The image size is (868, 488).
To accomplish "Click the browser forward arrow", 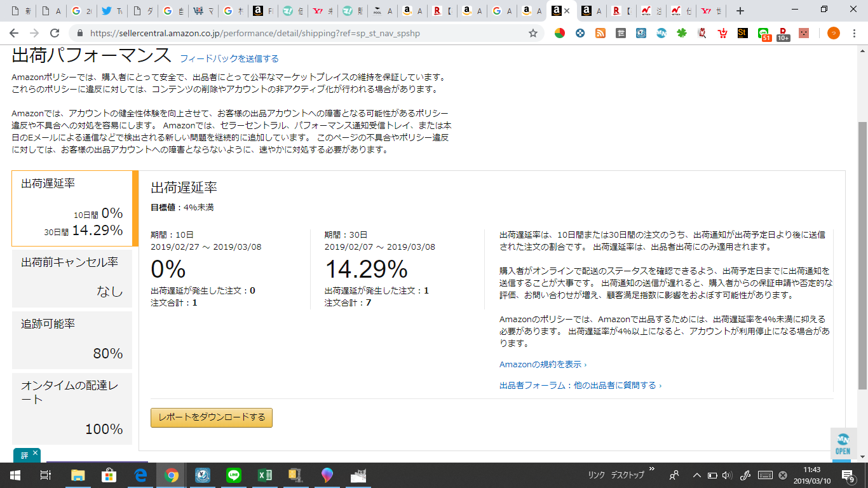I will [x=34, y=33].
